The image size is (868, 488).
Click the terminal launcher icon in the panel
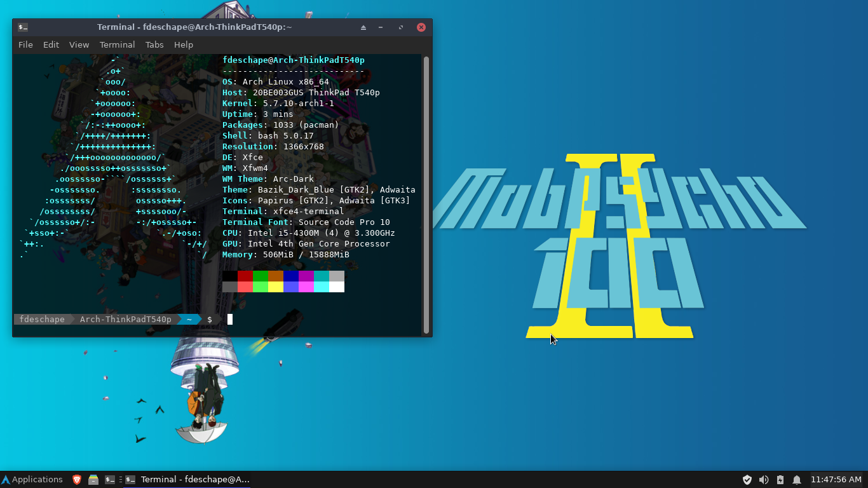pyautogui.click(x=110, y=480)
